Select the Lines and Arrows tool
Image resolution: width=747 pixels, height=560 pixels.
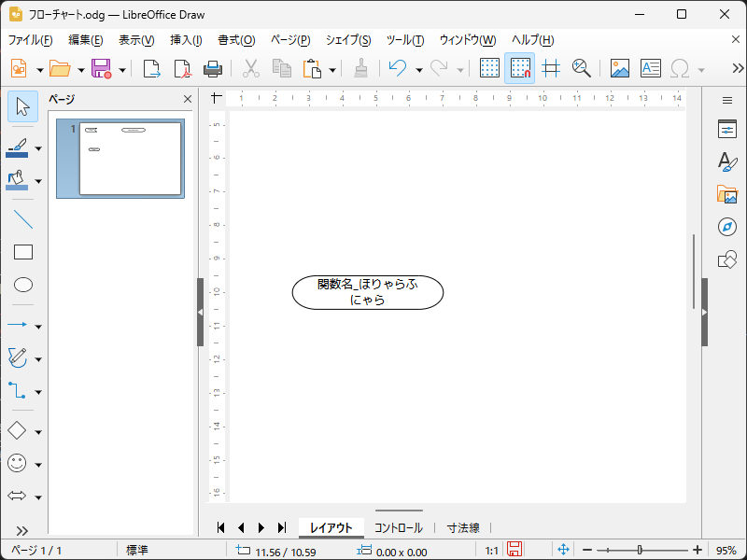click(18, 325)
